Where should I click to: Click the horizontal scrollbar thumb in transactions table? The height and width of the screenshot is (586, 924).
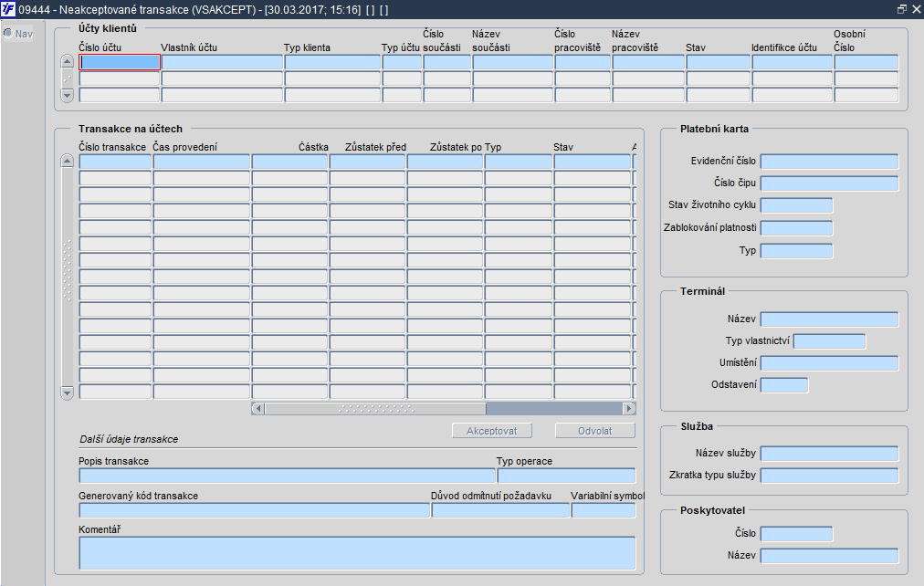pyautogui.click(x=375, y=408)
